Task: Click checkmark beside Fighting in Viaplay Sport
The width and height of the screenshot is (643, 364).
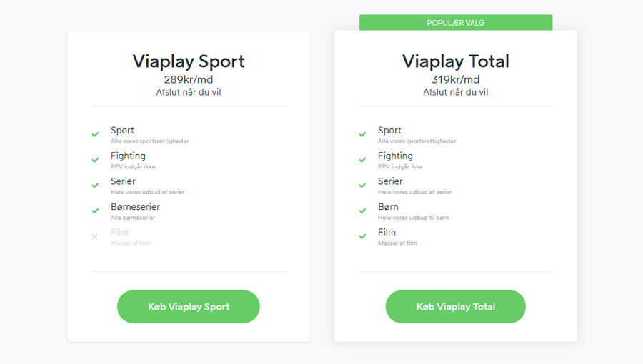Action: (x=95, y=160)
